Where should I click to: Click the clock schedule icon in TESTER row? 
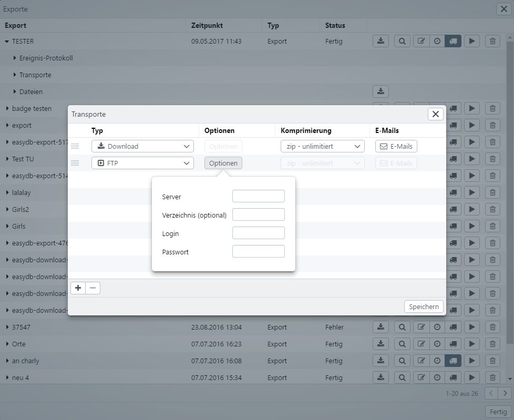[437, 42]
